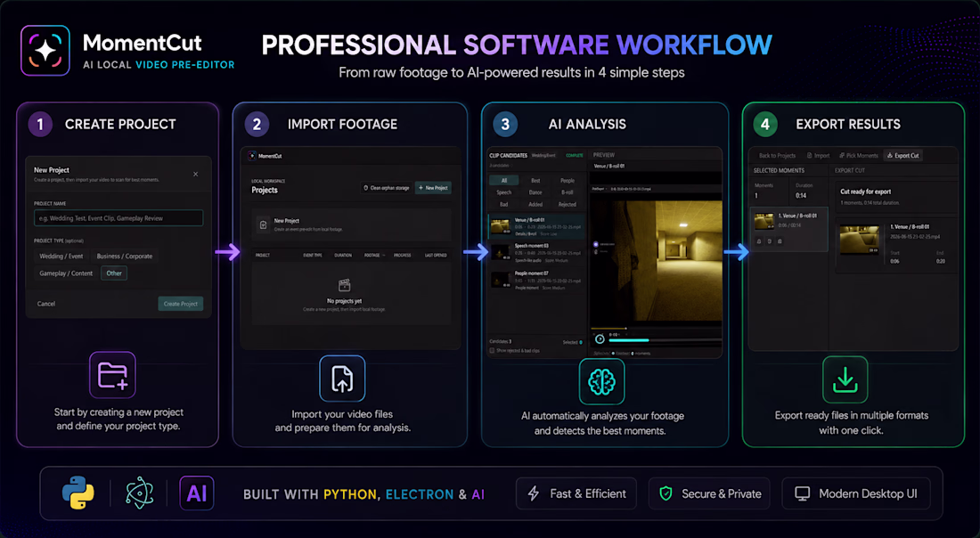The width and height of the screenshot is (980, 538).
Task: Click the + New Project button
Action: [433, 187]
